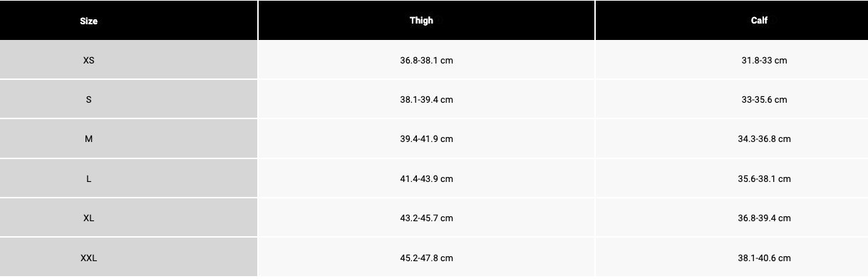Viewport: 868px width, 279px height.
Task: Select the L size row label
Action: pos(88,179)
